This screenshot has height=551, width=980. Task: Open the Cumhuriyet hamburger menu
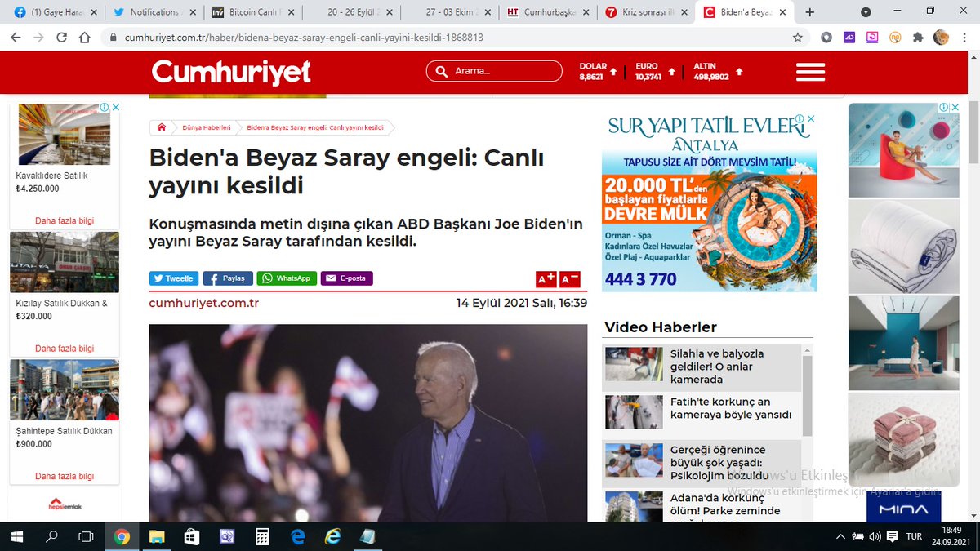pyautogui.click(x=810, y=72)
